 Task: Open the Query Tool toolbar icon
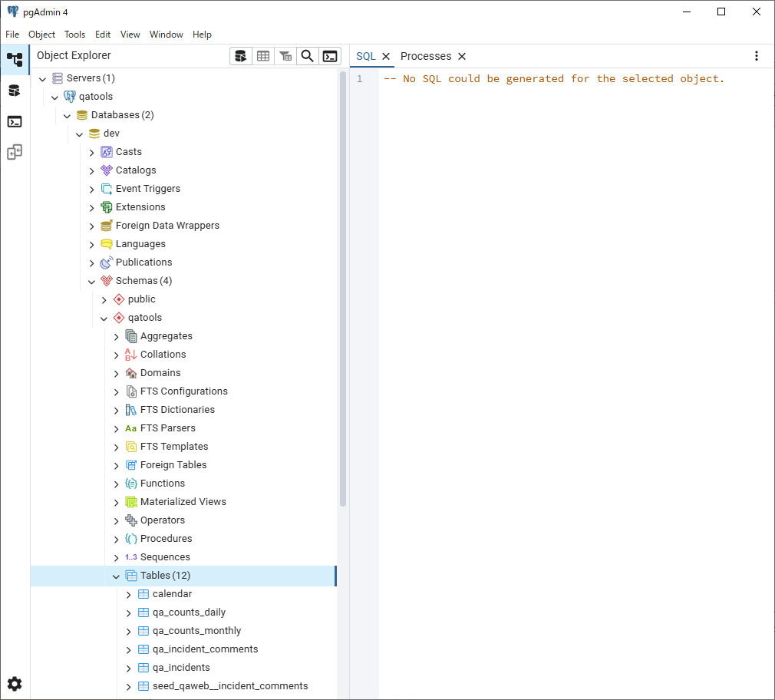[x=241, y=56]
